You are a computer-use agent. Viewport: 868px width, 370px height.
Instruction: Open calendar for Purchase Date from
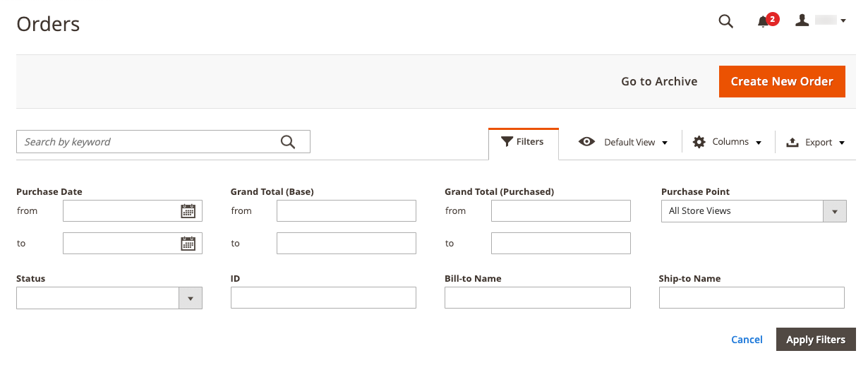tap(188, 210)
